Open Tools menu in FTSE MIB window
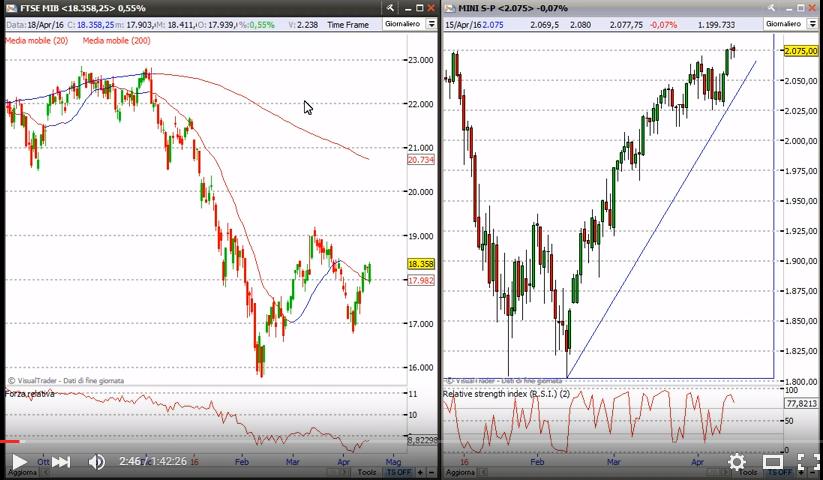 click(367, 473)
